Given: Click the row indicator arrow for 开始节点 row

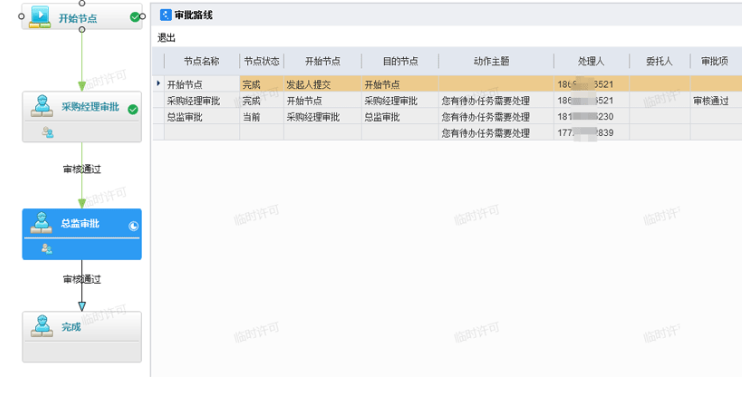Looking at the screenshot, I should coord(158,84).
